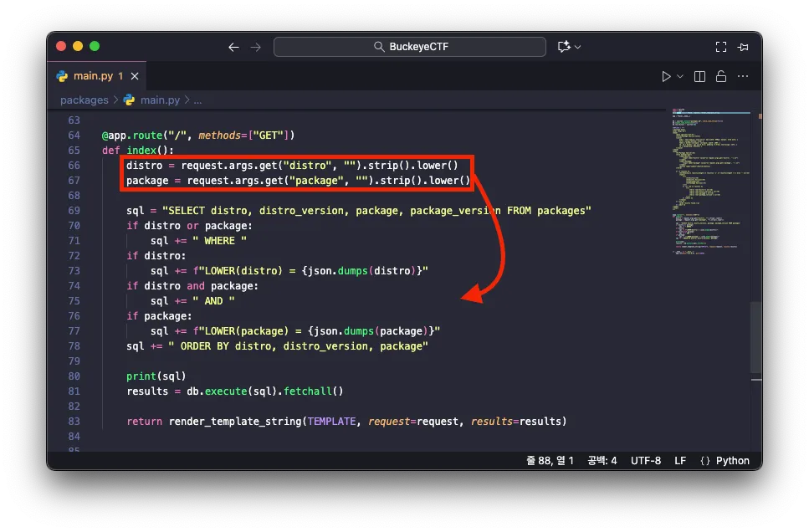Viewport: 809px width, 532px height.
Task: Click the pin window icon
Action: point(743,47)
